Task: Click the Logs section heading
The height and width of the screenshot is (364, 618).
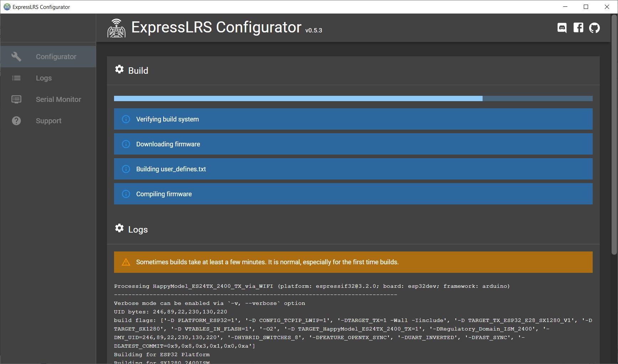Action: click(138, 230)
